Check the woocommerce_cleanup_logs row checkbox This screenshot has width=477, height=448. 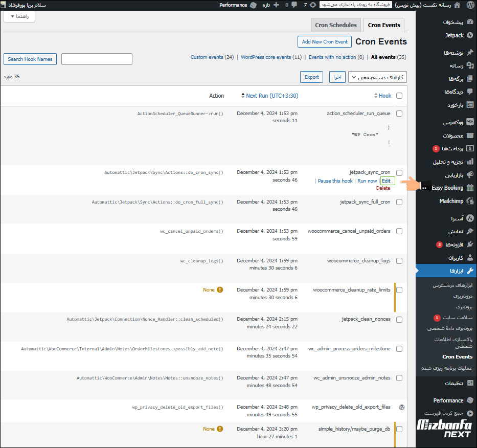coord(399,261)
